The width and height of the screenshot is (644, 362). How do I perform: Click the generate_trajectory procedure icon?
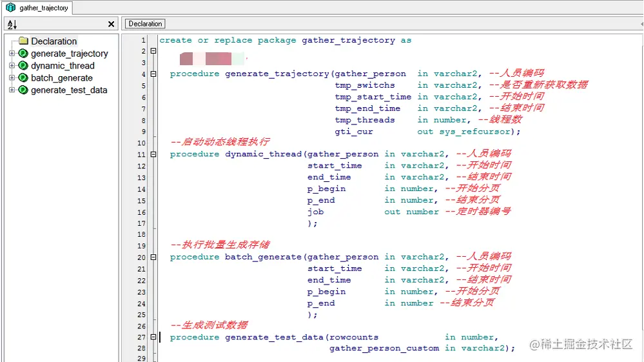[23, 54]
